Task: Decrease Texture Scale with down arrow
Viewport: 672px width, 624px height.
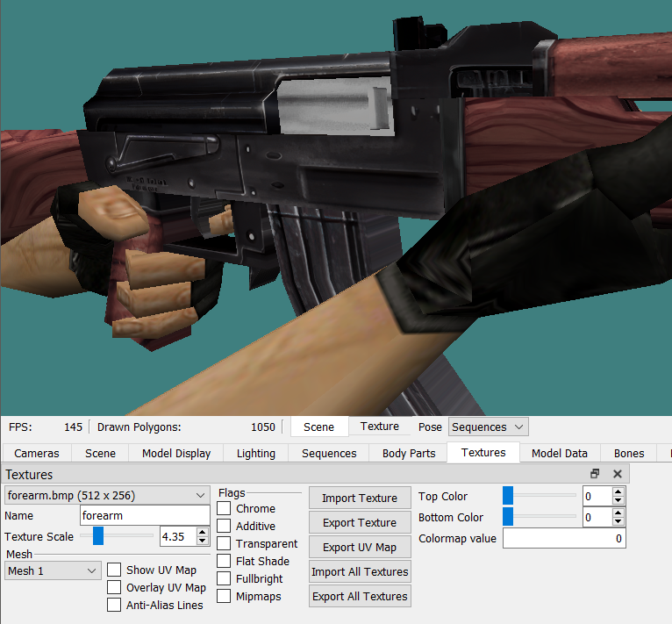Action: [x=203, y=541]
